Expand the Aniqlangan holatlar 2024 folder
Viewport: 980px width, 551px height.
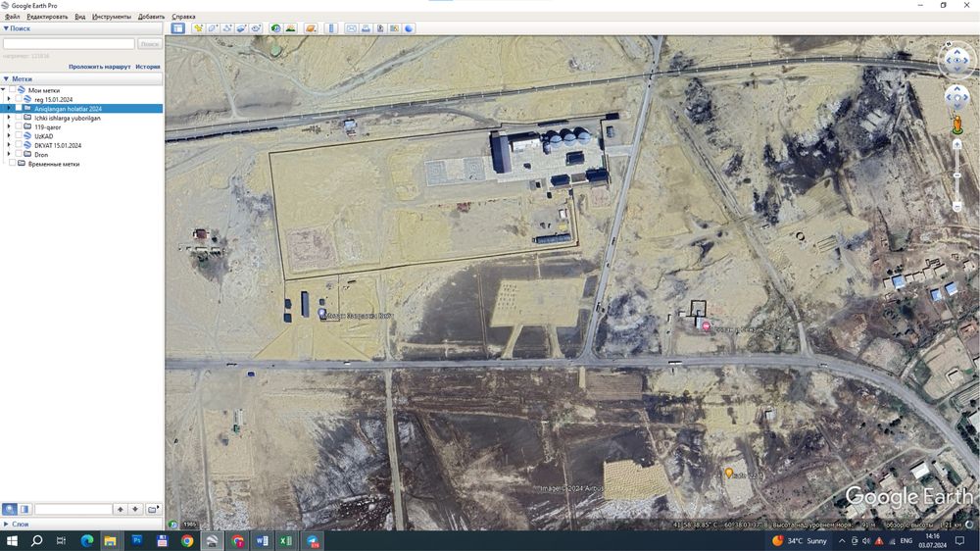10,108
